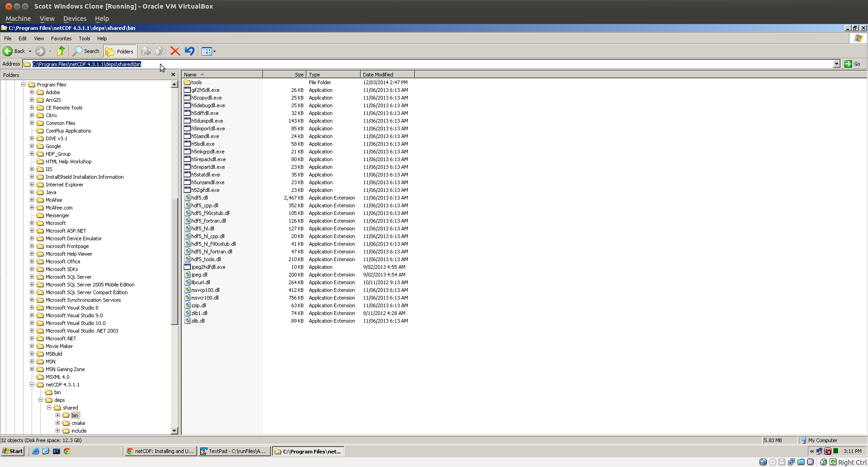The image size is (868, 467).
Task: Switch to TextPad taskbar window
Action: [234, 451]
